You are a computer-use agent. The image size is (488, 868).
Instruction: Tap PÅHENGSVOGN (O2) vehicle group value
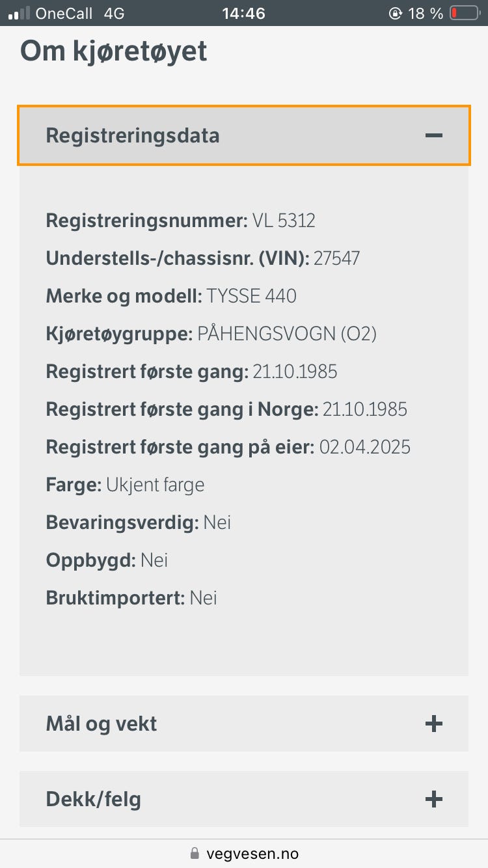click(286, 334)
